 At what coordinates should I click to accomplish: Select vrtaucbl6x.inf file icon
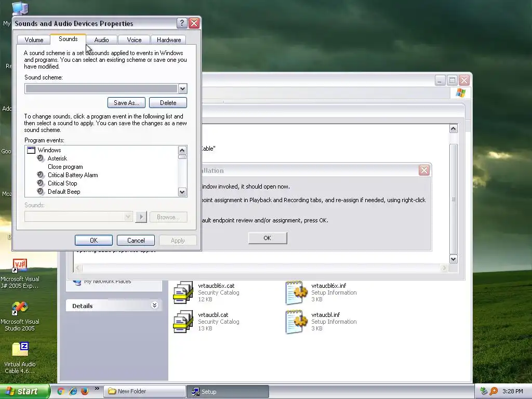click(x=296, y=292)
